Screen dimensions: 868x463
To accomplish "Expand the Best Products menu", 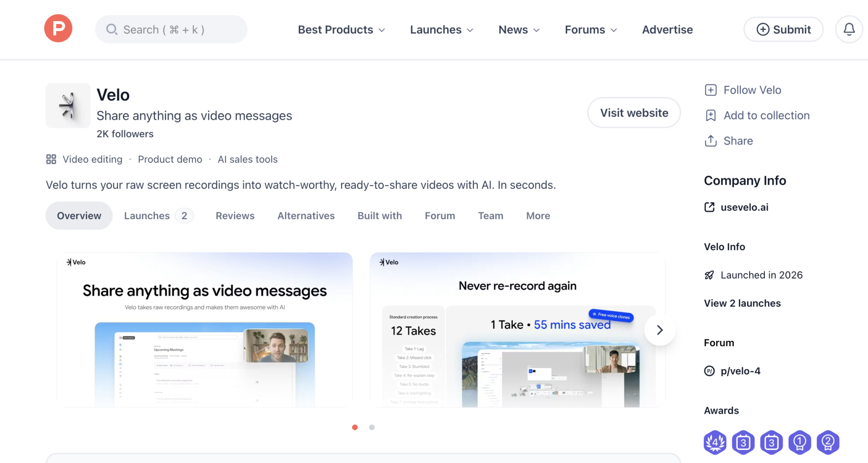I will 341,29.
